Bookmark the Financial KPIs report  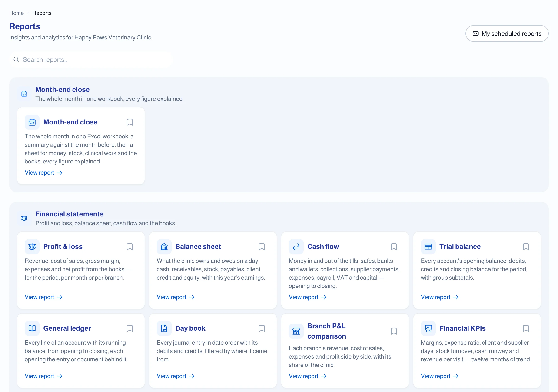(x=526, y=328)
